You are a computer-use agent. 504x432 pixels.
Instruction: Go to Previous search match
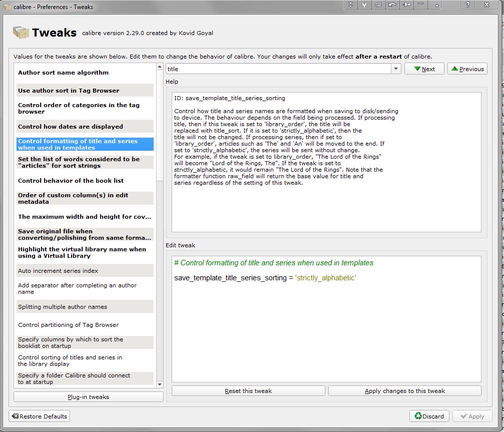click(x=467, y=69)
